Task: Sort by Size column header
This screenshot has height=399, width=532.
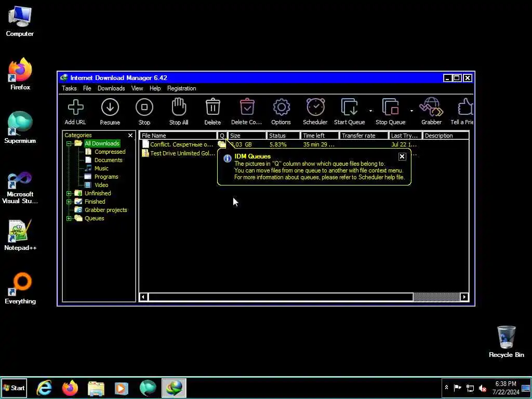Action: (247, 136)
